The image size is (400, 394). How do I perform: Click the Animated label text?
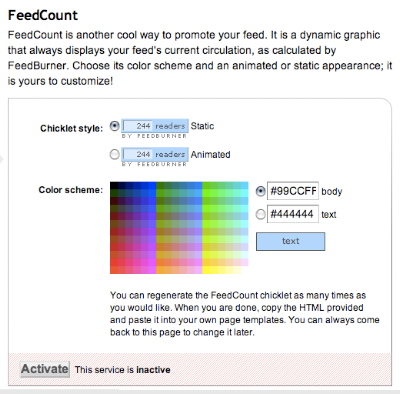210,155
